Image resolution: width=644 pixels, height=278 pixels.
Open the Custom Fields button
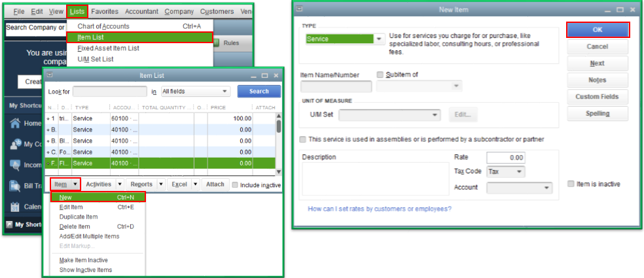(598, 97)
